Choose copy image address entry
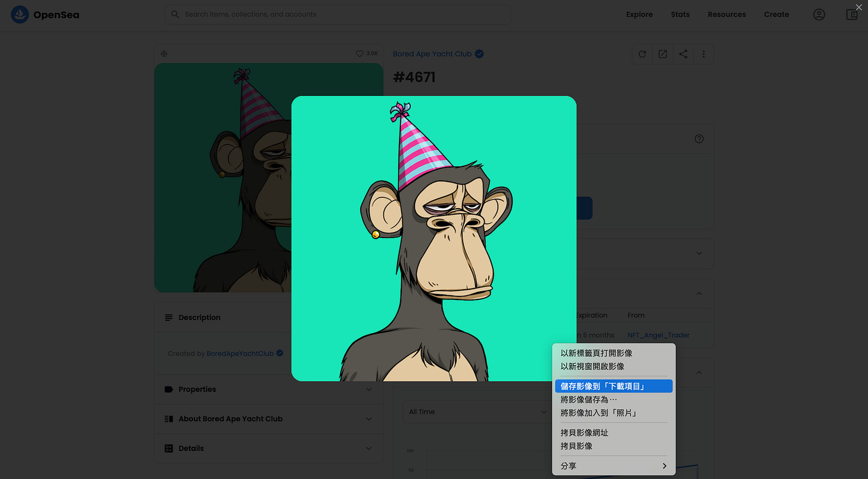This screenshot has width=868, height=479. (x=613, y=433)
